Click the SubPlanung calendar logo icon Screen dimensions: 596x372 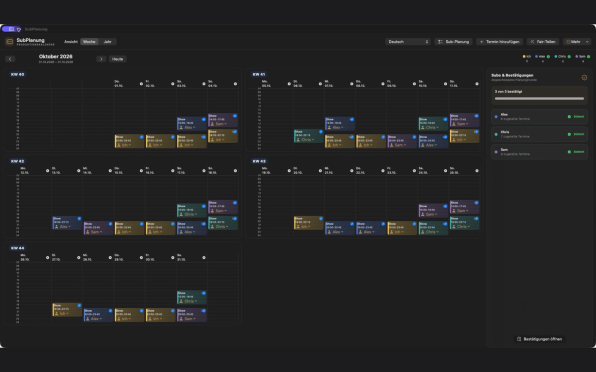[10, 42]
